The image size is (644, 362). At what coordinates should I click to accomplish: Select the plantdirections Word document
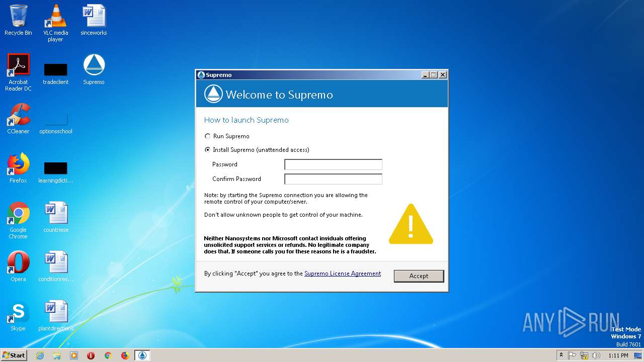pyautogui.click(x=55, y=316)
